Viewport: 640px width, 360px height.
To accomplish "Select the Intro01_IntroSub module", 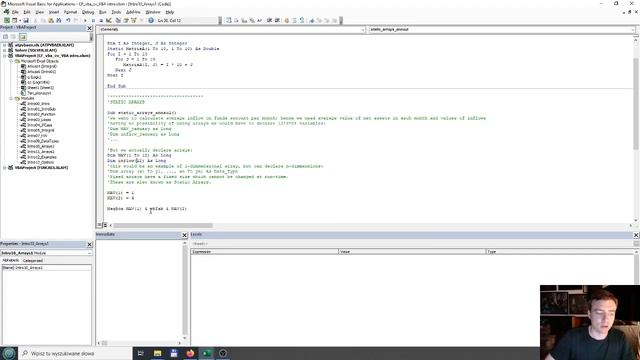I will pos(41,109).
